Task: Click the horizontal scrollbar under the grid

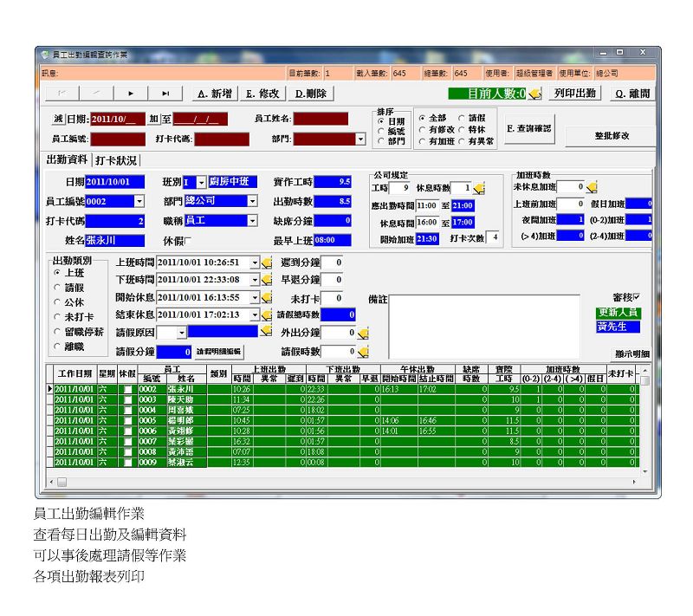Action: [346, 481]
